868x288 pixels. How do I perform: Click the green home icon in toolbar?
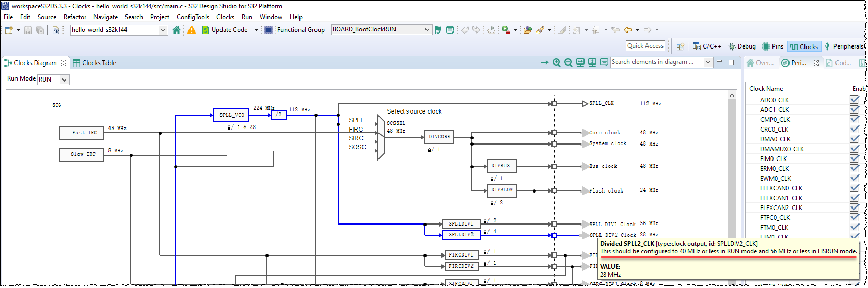pos(177,30)
